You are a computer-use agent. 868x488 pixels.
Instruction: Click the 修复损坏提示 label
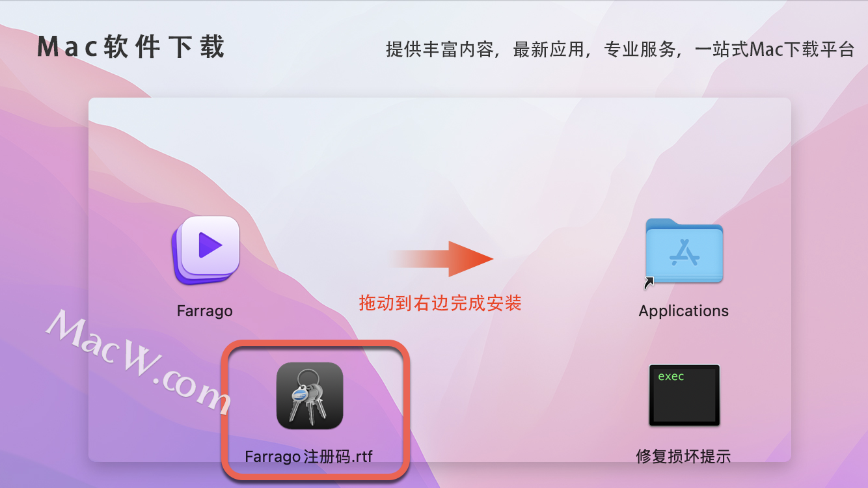coord(683,456)
